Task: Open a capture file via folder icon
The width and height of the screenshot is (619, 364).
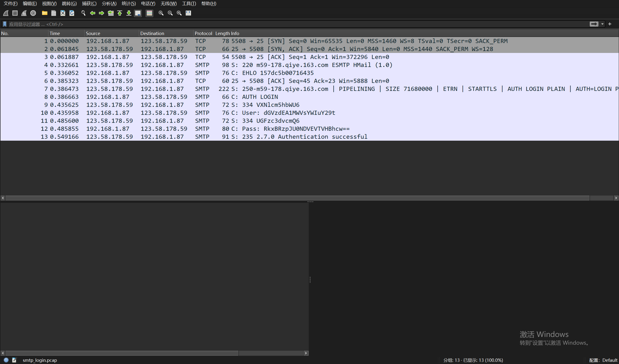Action: pos(44,13)
